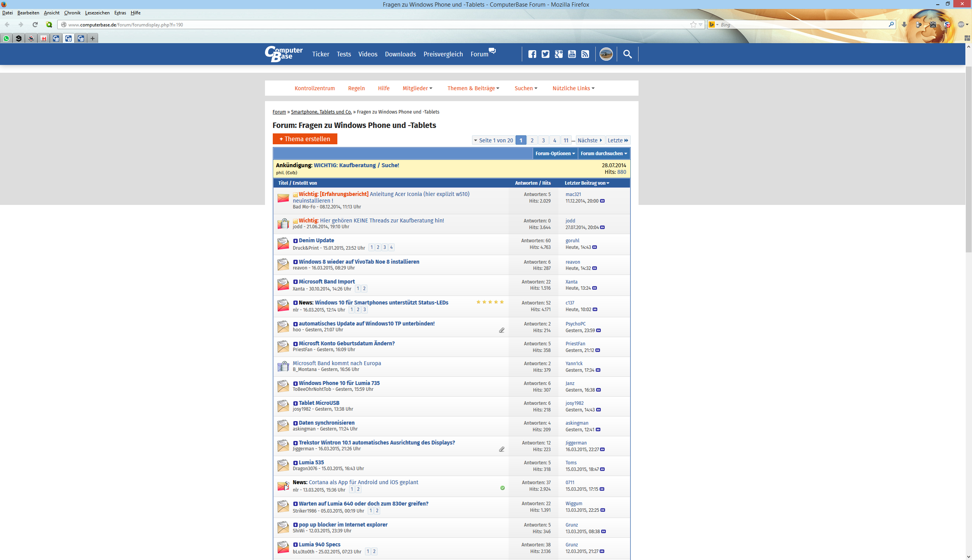
Task: Click the page scrollbar down arrow
Action: (968, 556)
